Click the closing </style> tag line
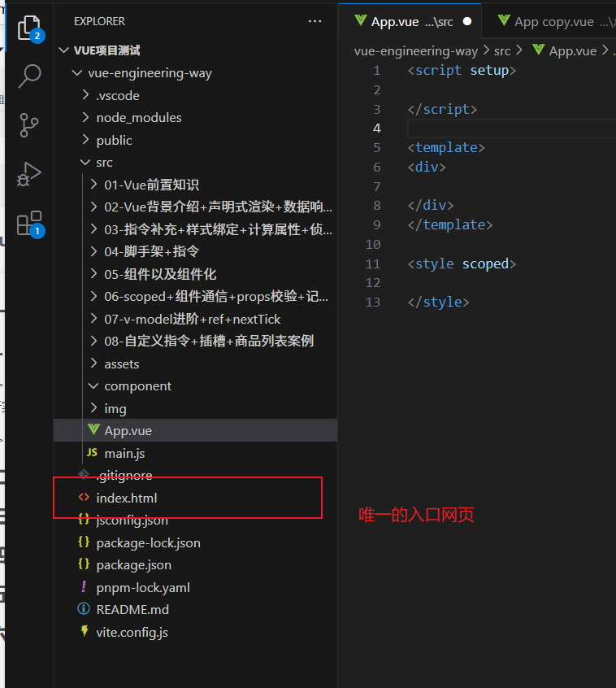Image resolution: width=616 pixels, height=688 pixels. click(x=438, y=302)
